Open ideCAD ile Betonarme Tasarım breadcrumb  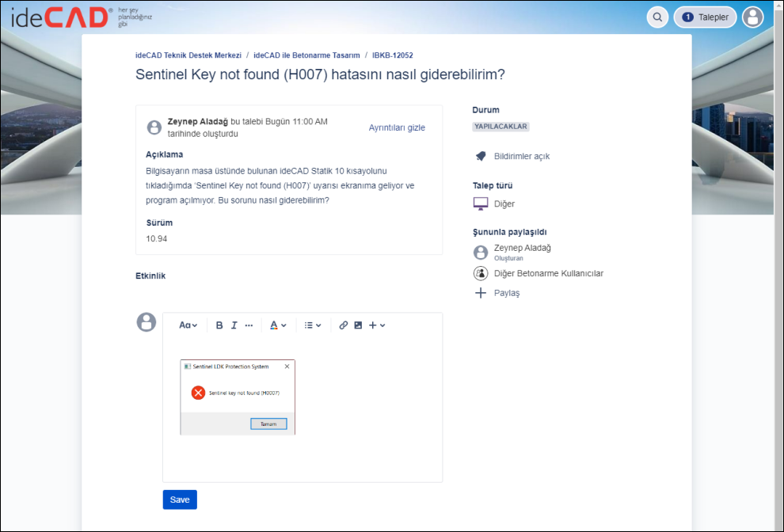pos(306,55)
